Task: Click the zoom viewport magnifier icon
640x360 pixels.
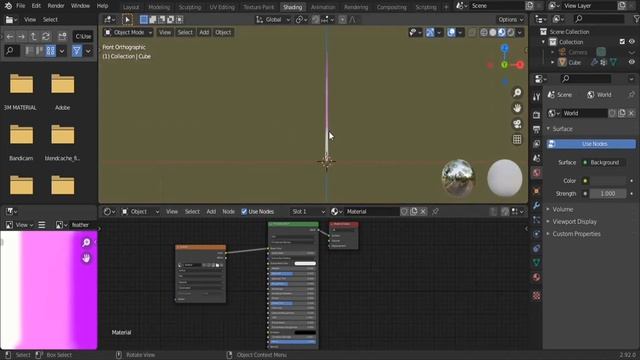Action: tap(517, 93)
